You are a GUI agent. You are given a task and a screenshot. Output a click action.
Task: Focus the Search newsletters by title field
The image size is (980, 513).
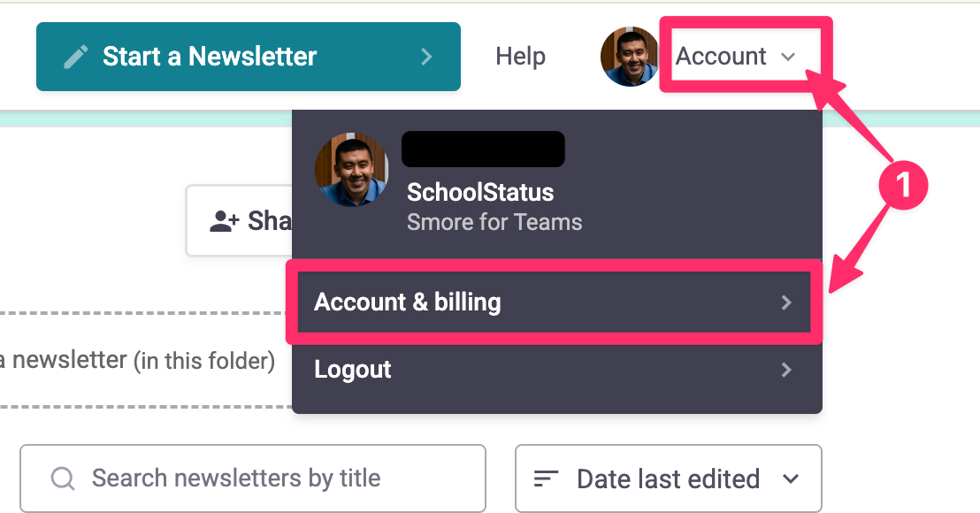click(265, 479)
